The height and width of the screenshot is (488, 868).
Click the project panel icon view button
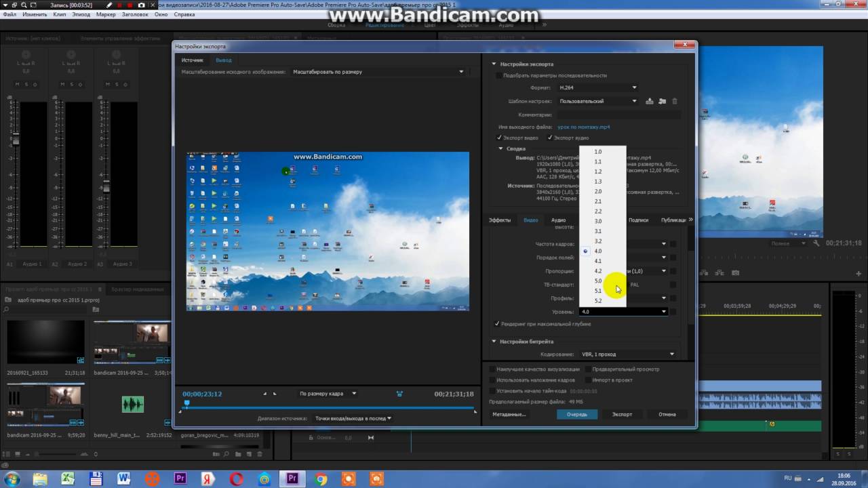[x=19, y=454]
